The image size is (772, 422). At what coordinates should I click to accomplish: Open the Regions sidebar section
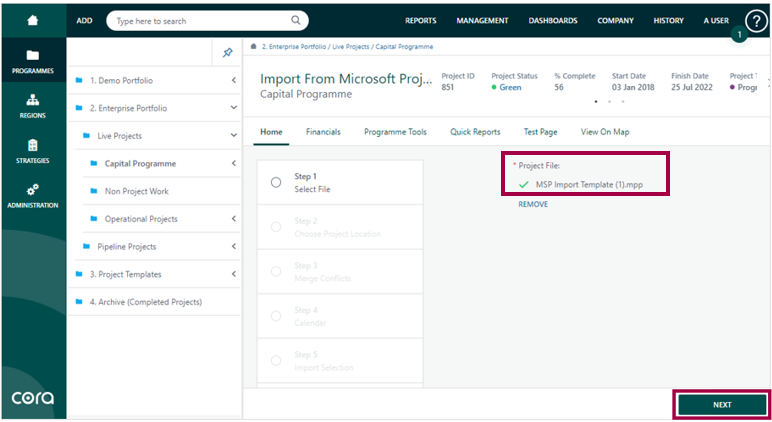32,106
